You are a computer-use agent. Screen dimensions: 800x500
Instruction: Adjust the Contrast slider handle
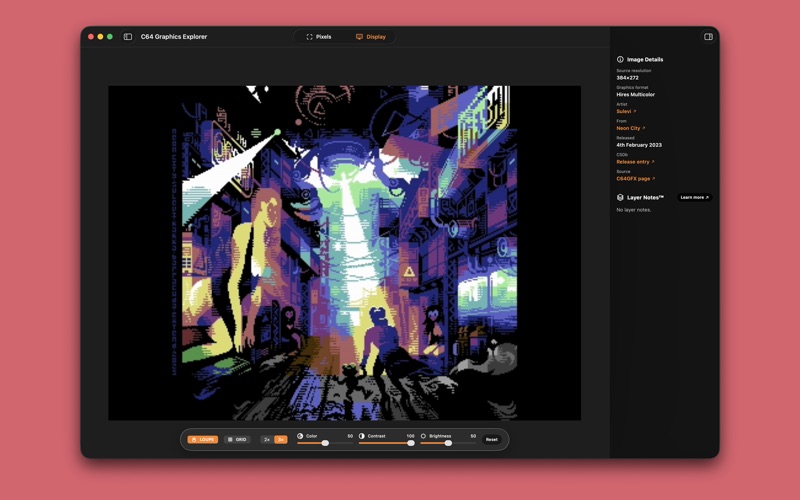(x=411, y=443)
